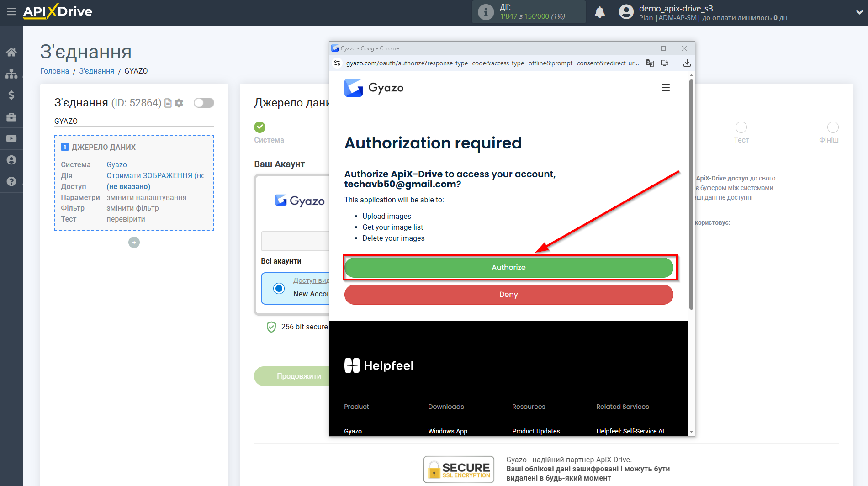
Task: Select the New Account radio button
Action: (279, 288)
